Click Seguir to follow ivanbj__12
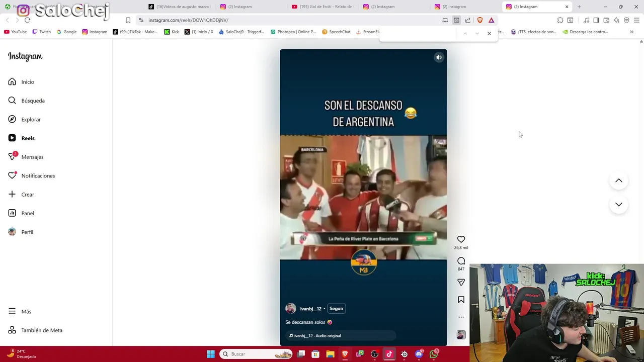The width and height of the screenshot is (644, 362). (x=336, y=309)
